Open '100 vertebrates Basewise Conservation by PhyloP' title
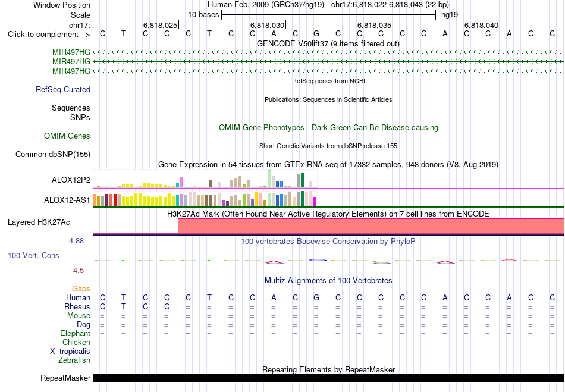 coord(328,241)
